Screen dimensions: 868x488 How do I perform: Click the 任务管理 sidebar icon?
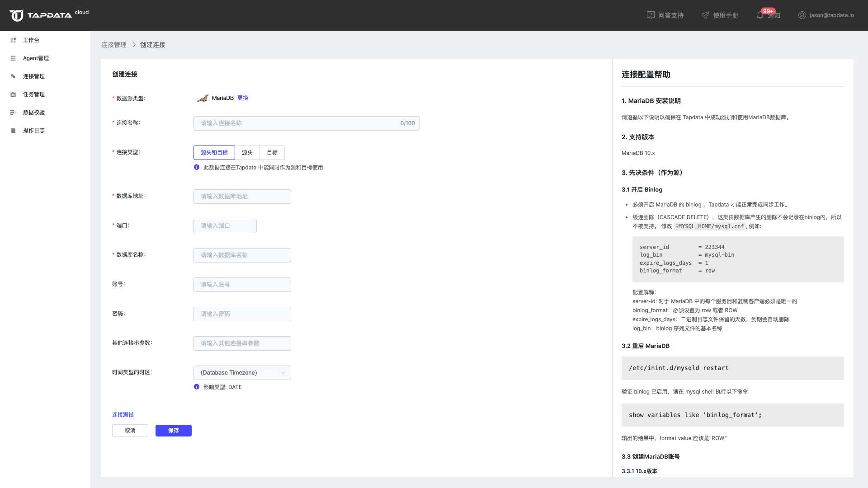[x=13, y=94]
